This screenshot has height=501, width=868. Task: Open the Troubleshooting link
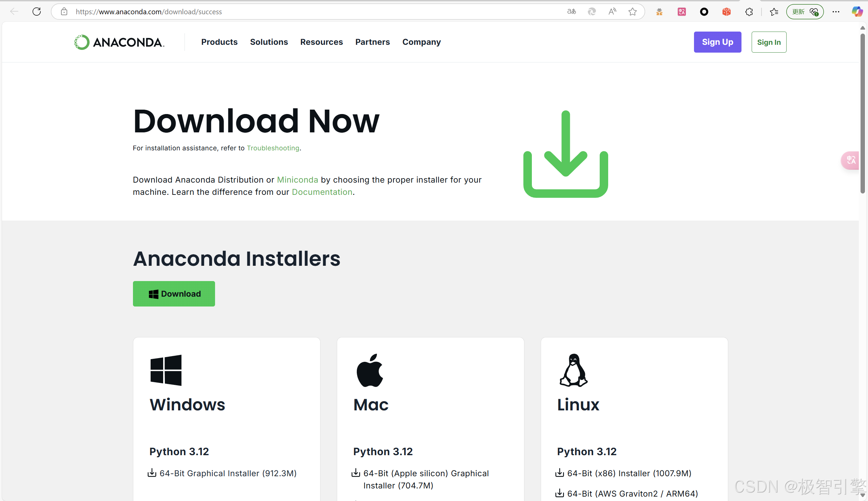point(273,148)
